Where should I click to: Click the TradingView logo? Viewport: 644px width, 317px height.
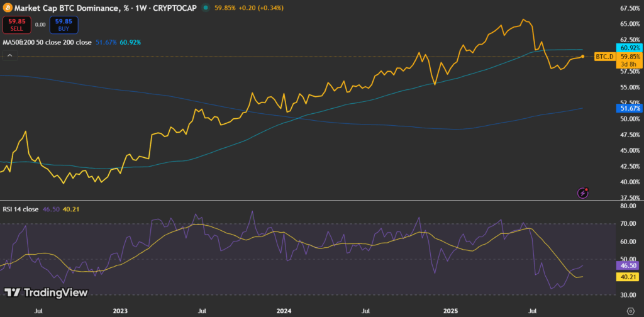(45, 292)
